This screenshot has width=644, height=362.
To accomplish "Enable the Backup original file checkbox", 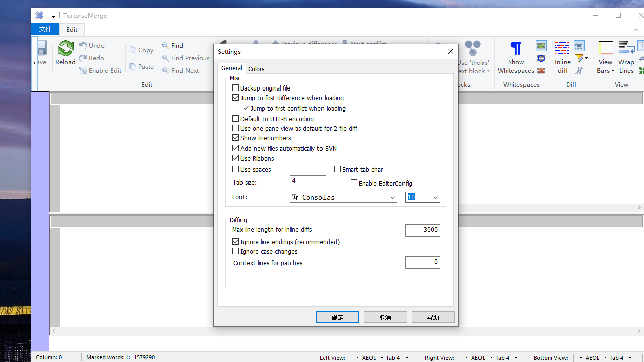I will click(x=236, y=88).
